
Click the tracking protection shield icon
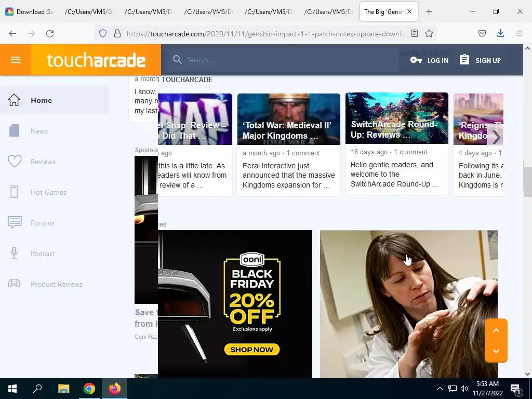[x=103, y=33]
